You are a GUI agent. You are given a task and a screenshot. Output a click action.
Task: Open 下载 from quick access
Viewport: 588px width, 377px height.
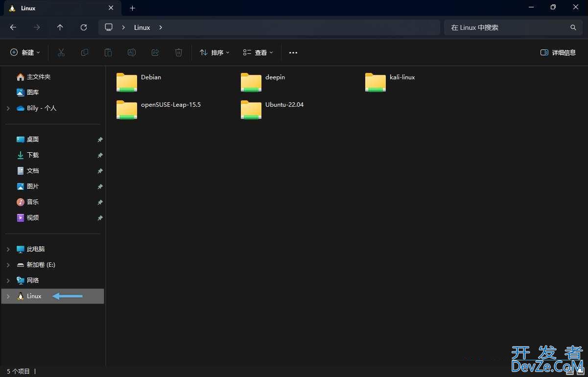[27, 155]
